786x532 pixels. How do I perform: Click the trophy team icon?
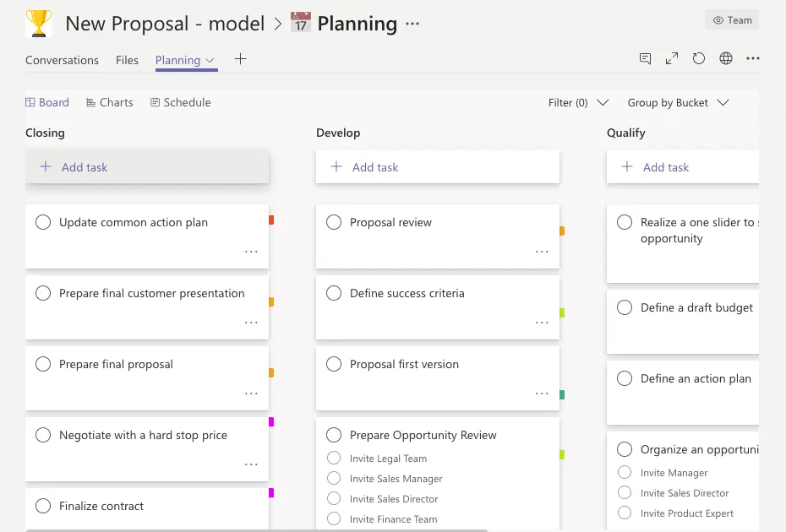pos(39,23)
